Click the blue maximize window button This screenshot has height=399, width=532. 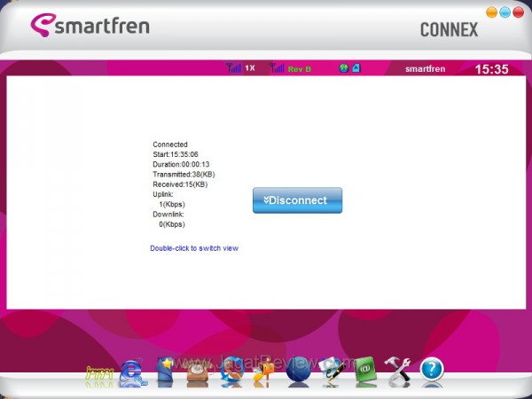coord(505,12)
